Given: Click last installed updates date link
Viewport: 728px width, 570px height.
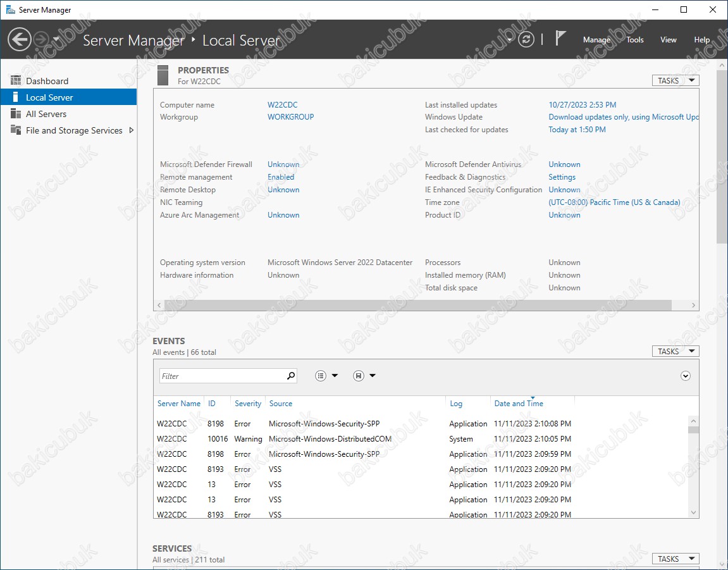Looking at the screenshot, I should click(583, 105).
